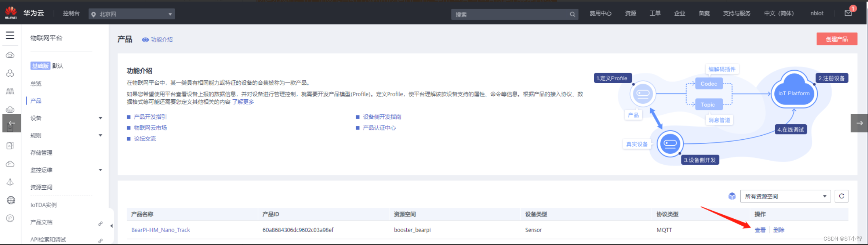
Task: Click the IP icon in the left sidebar
Action: (x=11, y=218)
